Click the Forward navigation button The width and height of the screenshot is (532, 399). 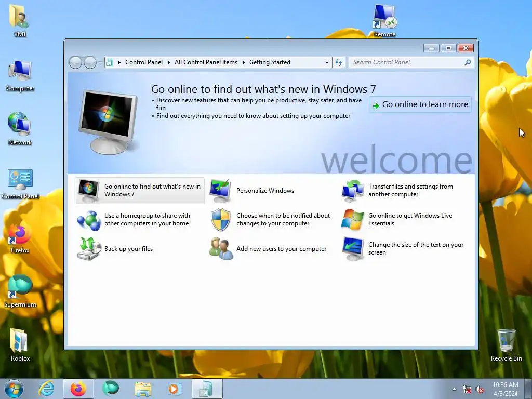click(90, 62)
